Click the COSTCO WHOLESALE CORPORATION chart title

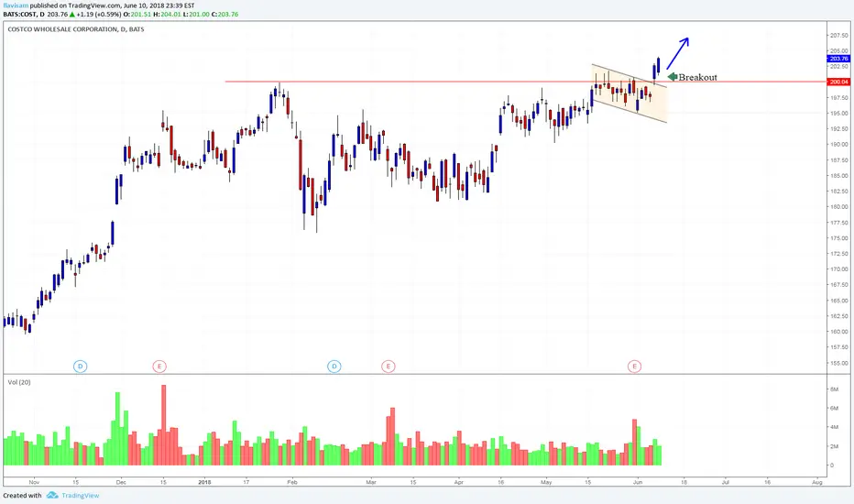[76, 29]
